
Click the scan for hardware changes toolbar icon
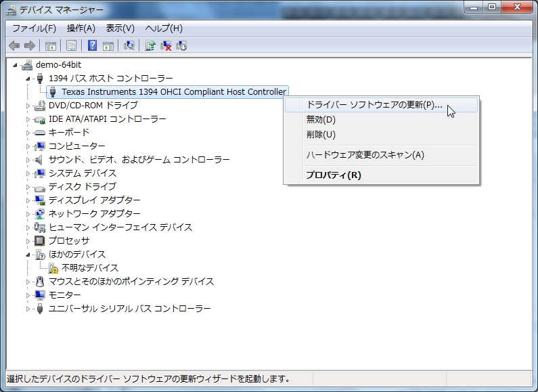click(129, 46)
